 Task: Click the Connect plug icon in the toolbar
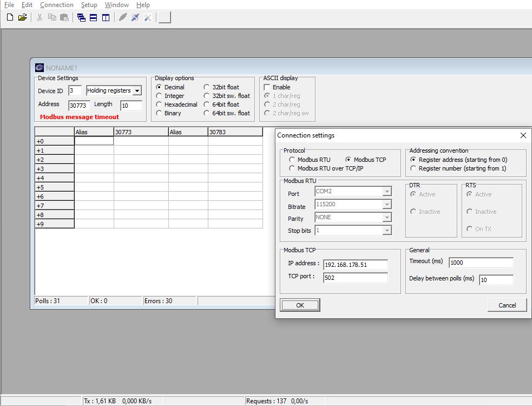(x=123, y=17)
